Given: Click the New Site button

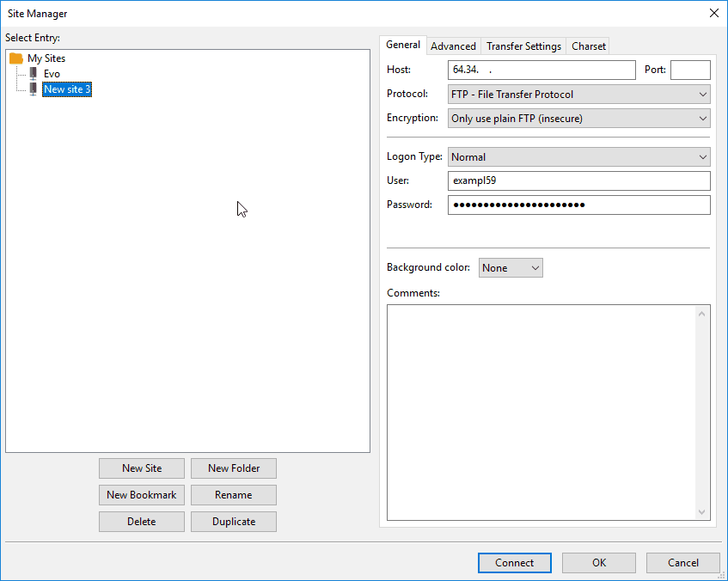Looking at the screenshot, I should tap(142, 468).
